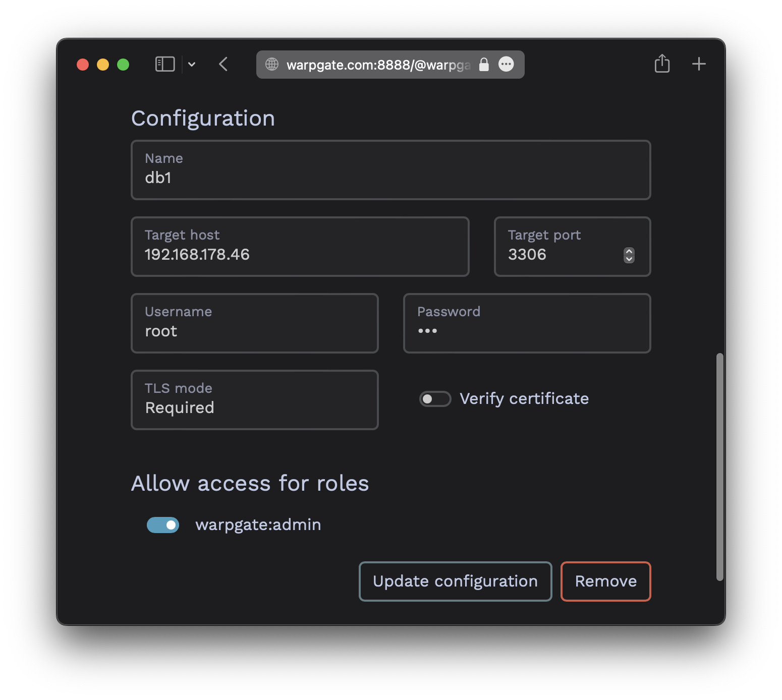Maximize the window with green button
Viewport: 782px width, 700px height.
[x=123, y=65]
